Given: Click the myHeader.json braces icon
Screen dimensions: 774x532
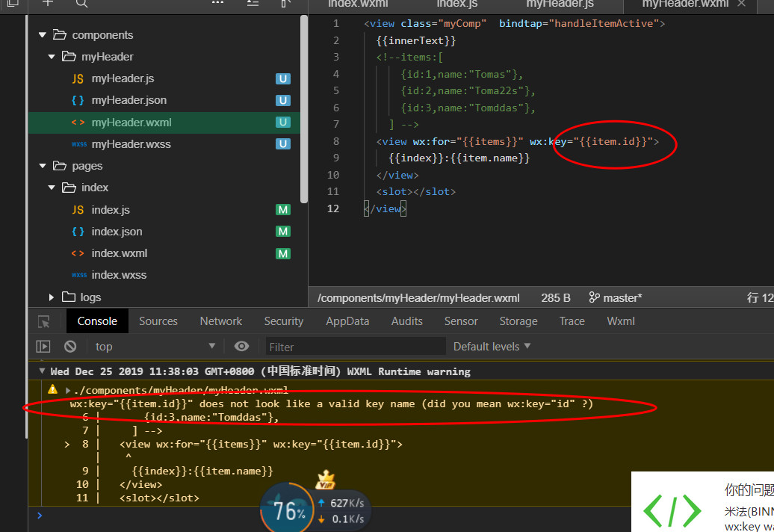Looking at the screenshot, I should pyautogui.click(x=78, y=100).
